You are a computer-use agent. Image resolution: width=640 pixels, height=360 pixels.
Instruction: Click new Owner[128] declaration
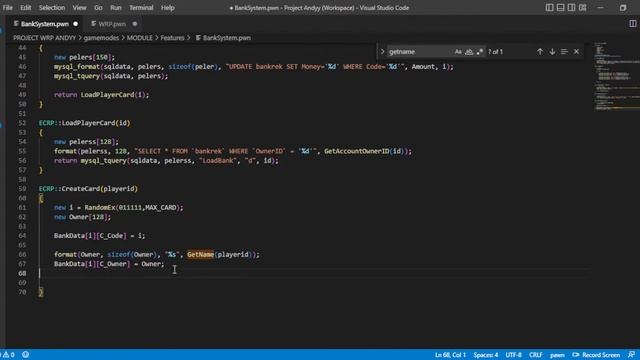(x=82, y=217)
